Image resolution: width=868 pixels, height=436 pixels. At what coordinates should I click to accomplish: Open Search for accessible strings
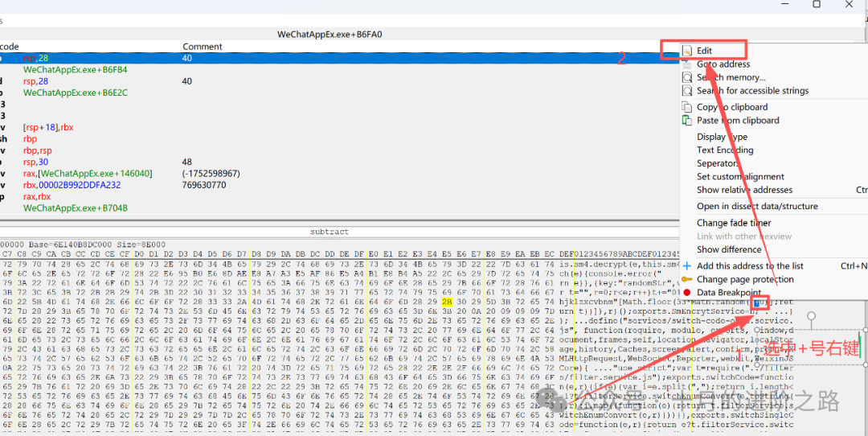pos(752,91)
